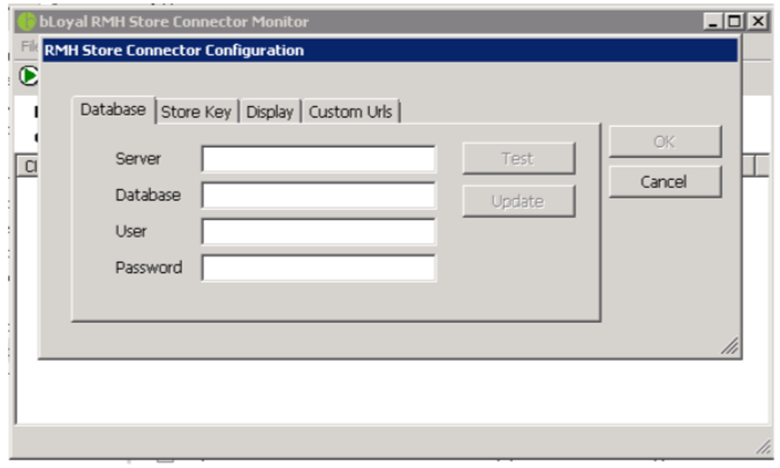Minimize the Connector Monitor window
Viewport: 780px width, 468px height.
713,21
